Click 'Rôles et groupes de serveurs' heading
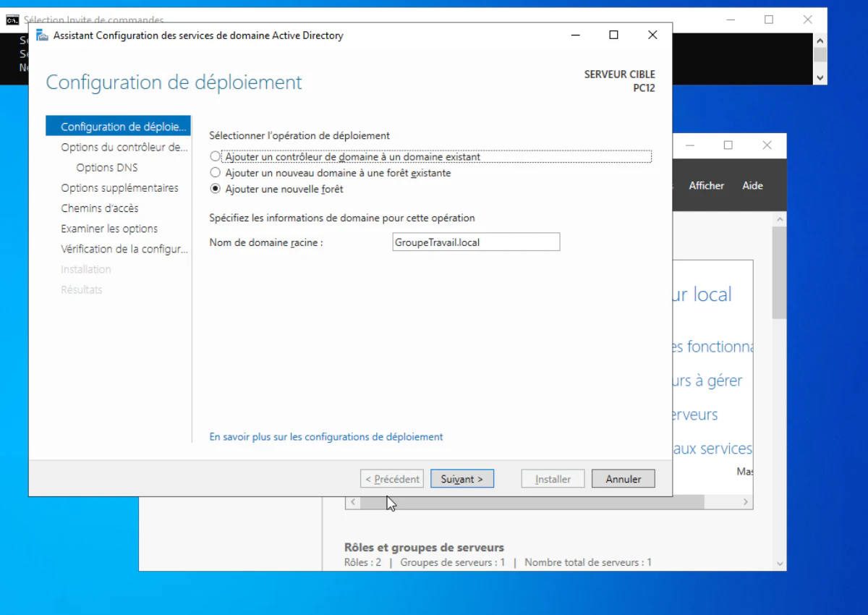Image resolution: width=868 pixels, height=615 pixels. (x=424, y=548)
